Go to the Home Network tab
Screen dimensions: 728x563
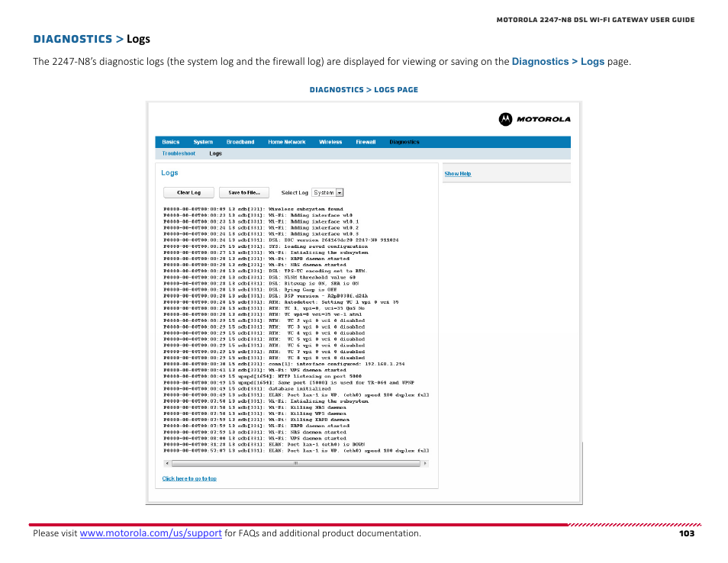click(x=286, y=142)
